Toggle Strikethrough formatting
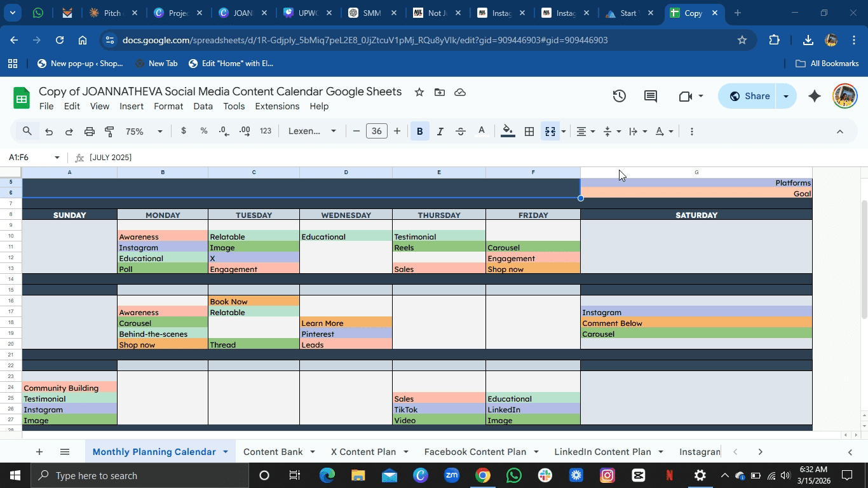Viewport: 868px width, 488px height. (461, 132)
